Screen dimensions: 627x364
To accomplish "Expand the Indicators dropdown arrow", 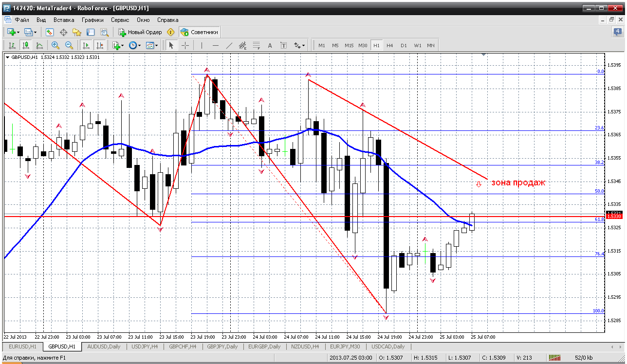I will pyautogui.click(x=122, y=45).
